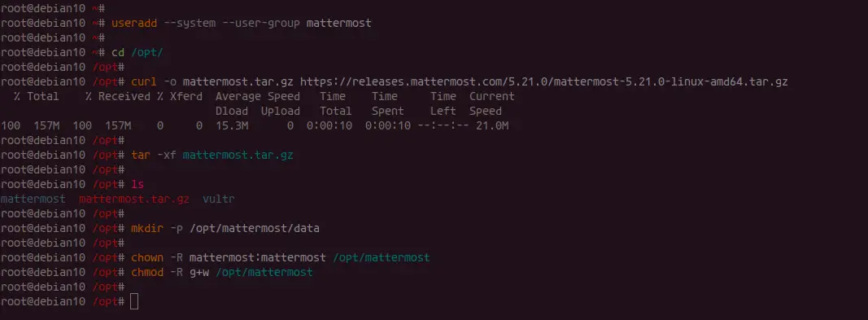Screen dimensions: 868x320
Task: Click the /opt/ argument after cd
Action: click(146, 53)
